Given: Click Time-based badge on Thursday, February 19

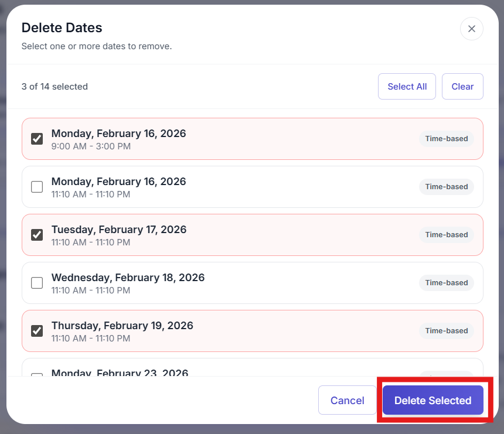Looking at the screenshot, I should pos(446,331).
